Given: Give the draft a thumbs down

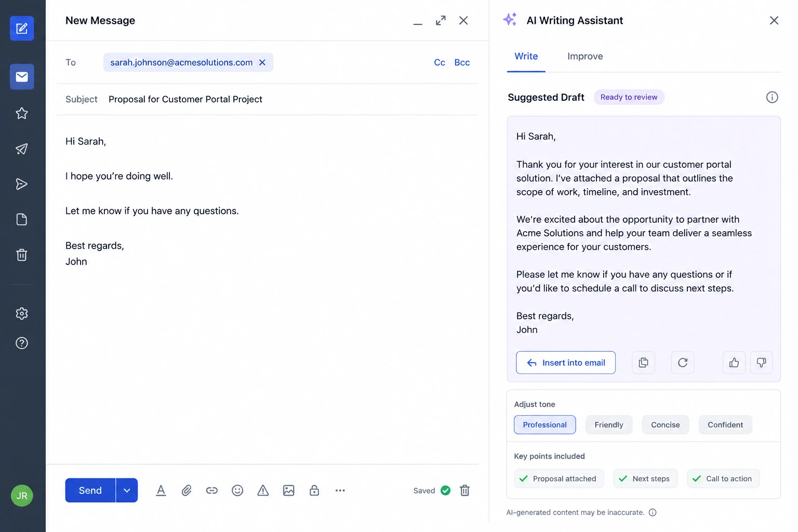Looking at the screenshot, I should click(761, 363).
